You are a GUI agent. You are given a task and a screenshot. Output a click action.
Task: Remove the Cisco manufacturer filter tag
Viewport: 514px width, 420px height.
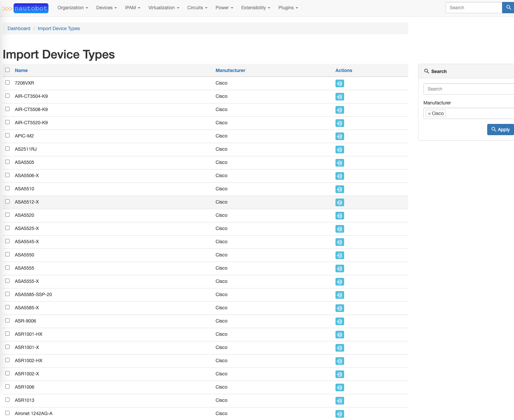click(430, 113)
